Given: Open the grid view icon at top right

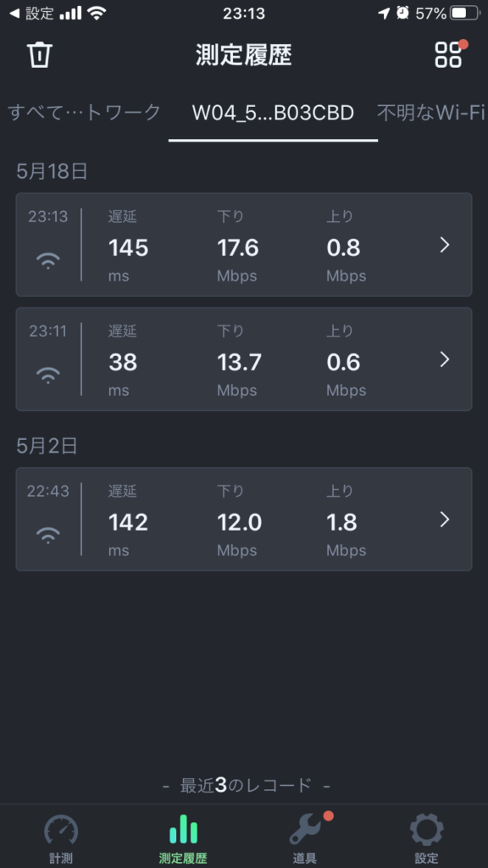Looking at the screenshot, I should click(x=448, y=54).
